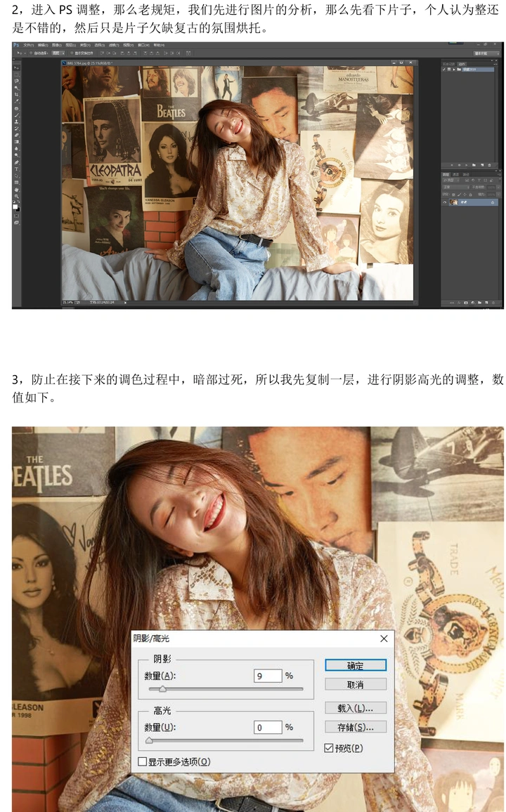The height and width of the screenshot is (812, 506).
Task: Click the add layer mask icon
Action: [466, 303]
